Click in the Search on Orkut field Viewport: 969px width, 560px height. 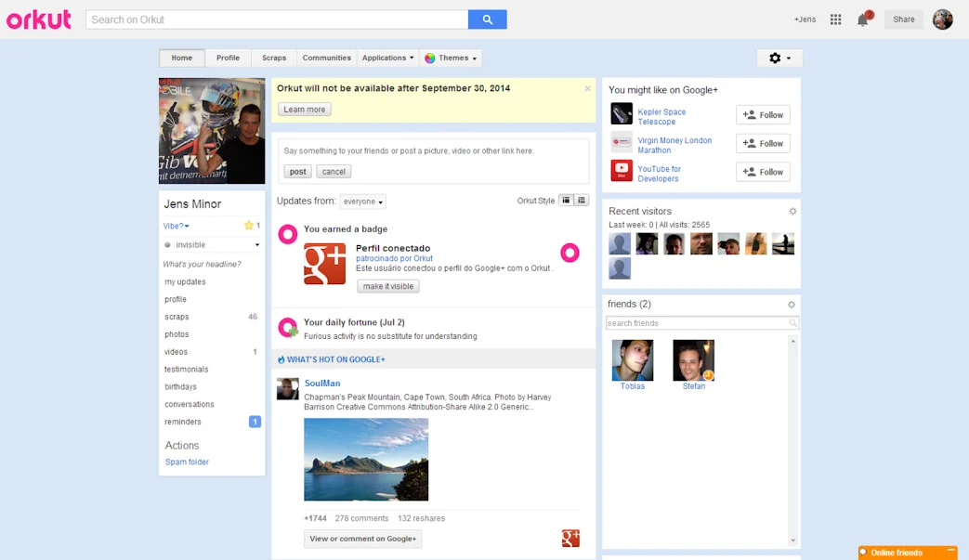tap(277, 20)
